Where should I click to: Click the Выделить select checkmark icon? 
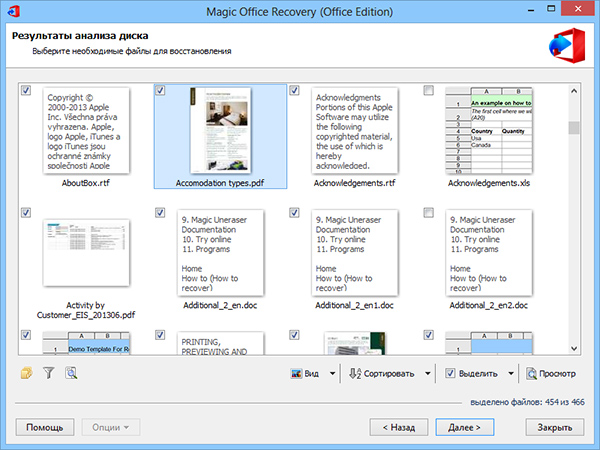pos(450,373)
